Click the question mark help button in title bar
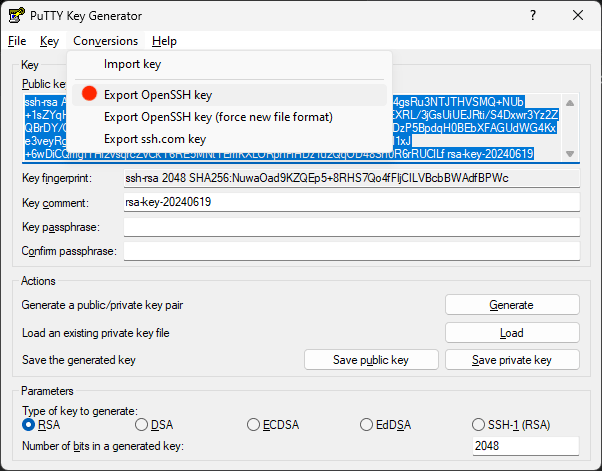The image size is (602, 471). coord(533,15)
